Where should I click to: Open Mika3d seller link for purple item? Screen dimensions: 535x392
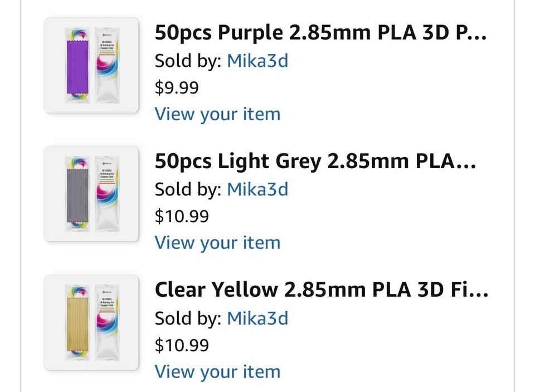tap(257, 60)
